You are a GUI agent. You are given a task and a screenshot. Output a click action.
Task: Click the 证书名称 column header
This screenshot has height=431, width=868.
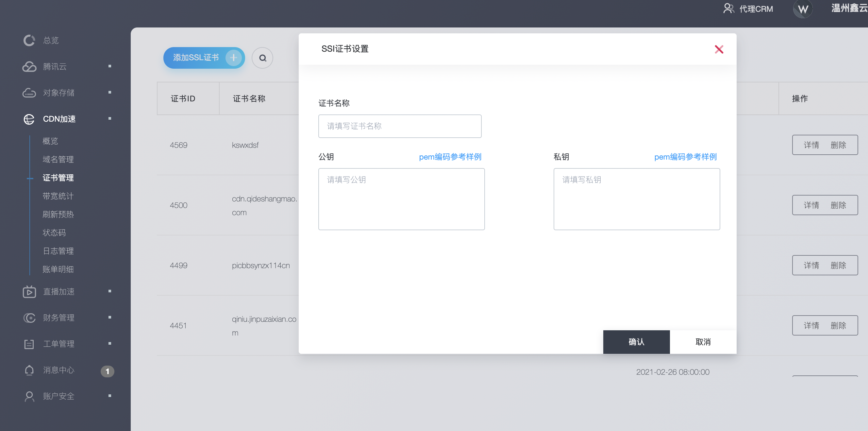click(249, 99)
